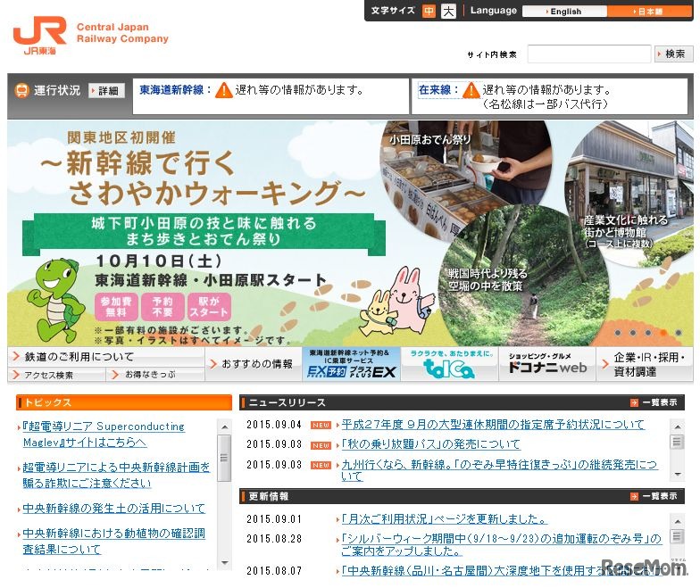Open 月次ご利用状況 update link

(x=445, y=519)
